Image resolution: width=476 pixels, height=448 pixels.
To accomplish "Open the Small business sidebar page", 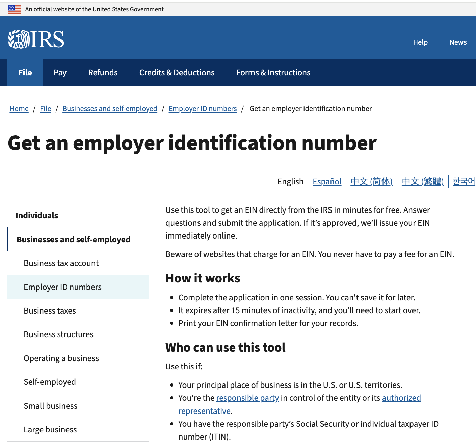I will [50, 406].
